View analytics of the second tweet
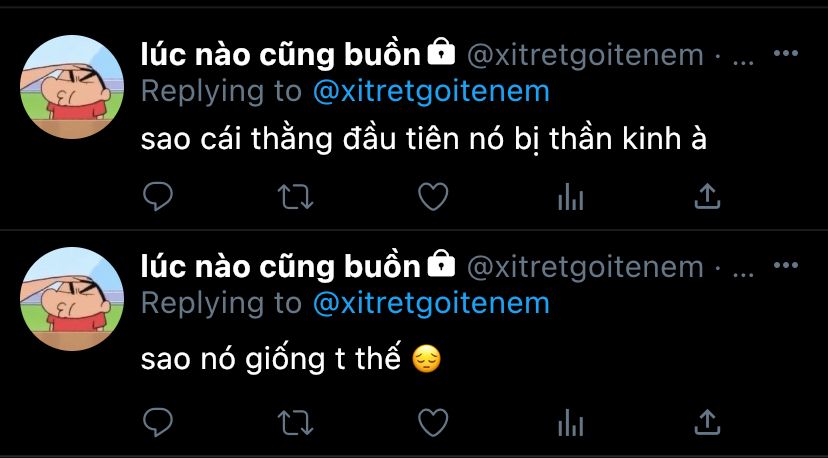The width and height of the screenshot is (828, 458). (570, 423)
